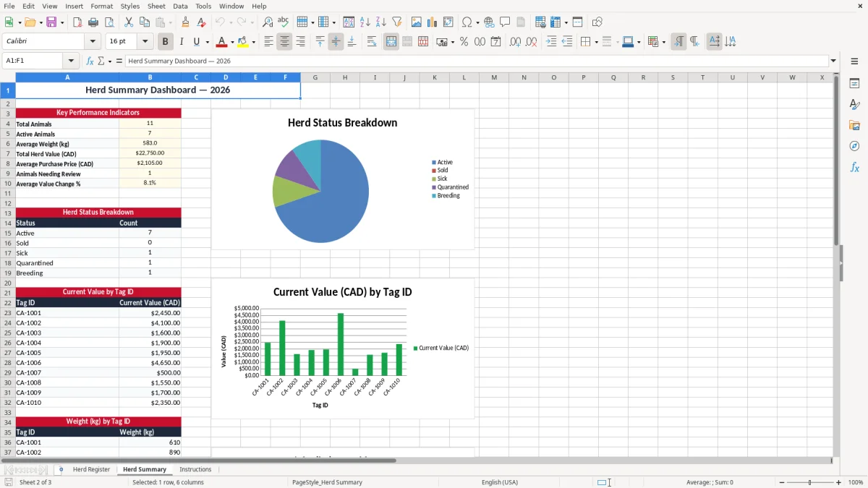
Task: Open the Data menu
Action: click(x=180, y=6)
